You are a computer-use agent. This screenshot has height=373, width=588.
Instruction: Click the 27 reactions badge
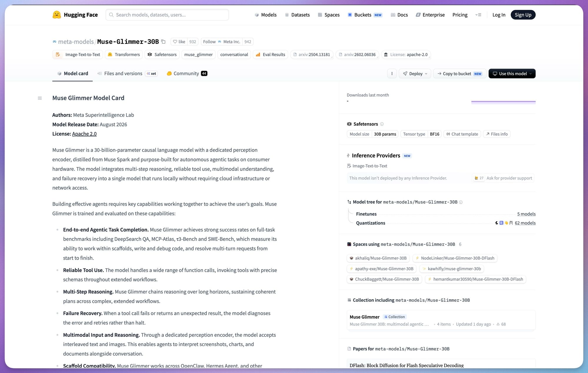pyautogui.click(x=479, y=178)
